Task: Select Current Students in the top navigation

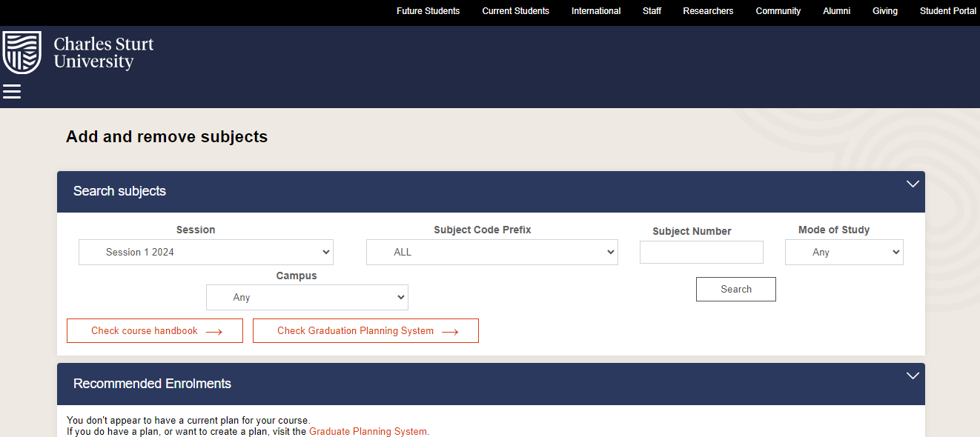Action: pos(515,11)
